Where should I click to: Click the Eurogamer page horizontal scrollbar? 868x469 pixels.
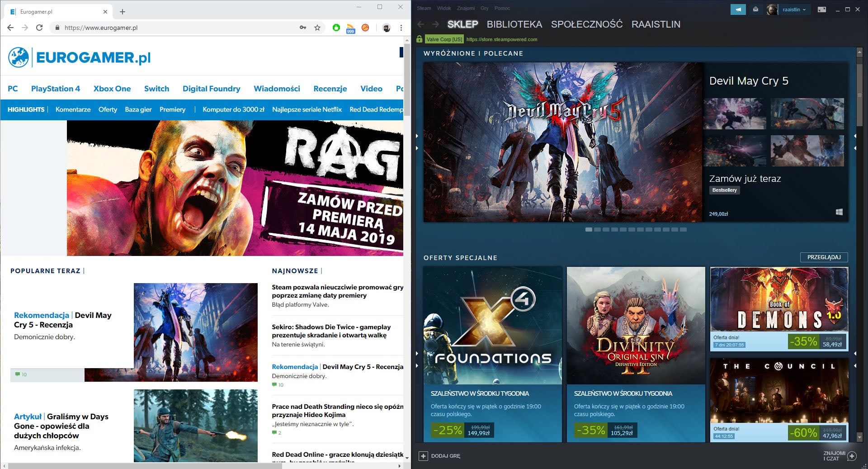pos(145,466)
